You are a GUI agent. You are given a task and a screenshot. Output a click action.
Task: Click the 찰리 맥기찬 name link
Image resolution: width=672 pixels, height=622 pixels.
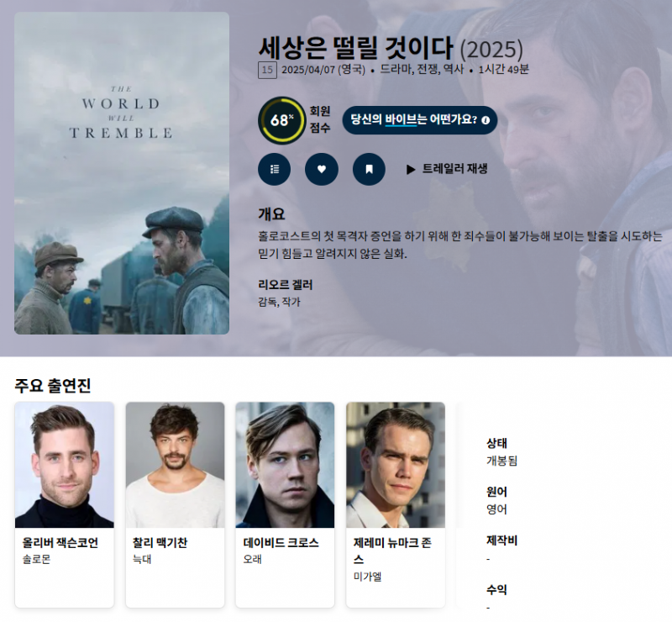[160, 543]
